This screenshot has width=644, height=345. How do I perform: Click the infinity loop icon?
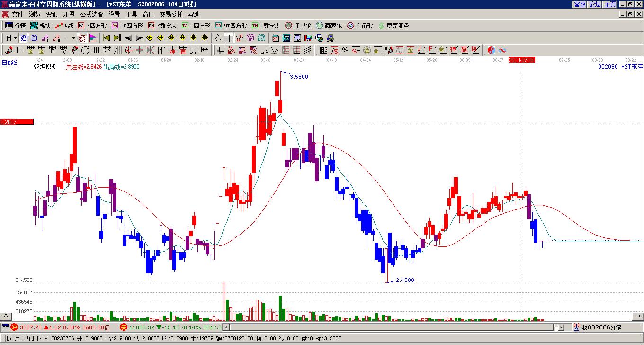pos(502,50)
